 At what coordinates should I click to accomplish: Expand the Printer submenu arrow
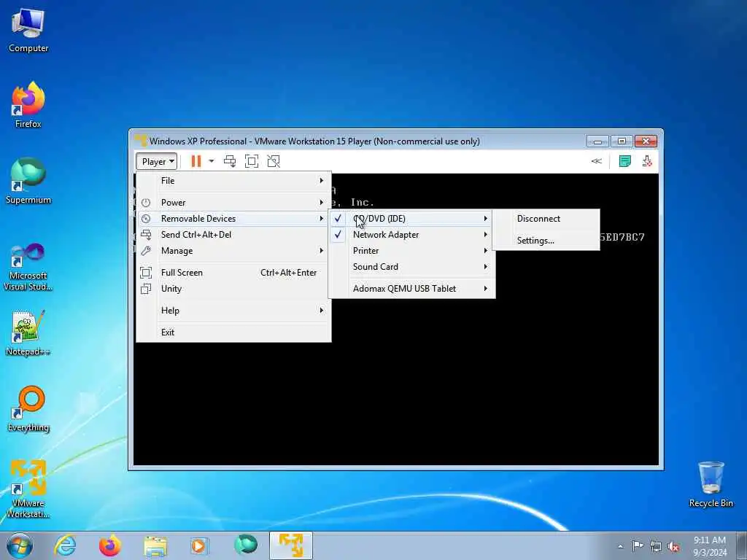tap(485, 251)
